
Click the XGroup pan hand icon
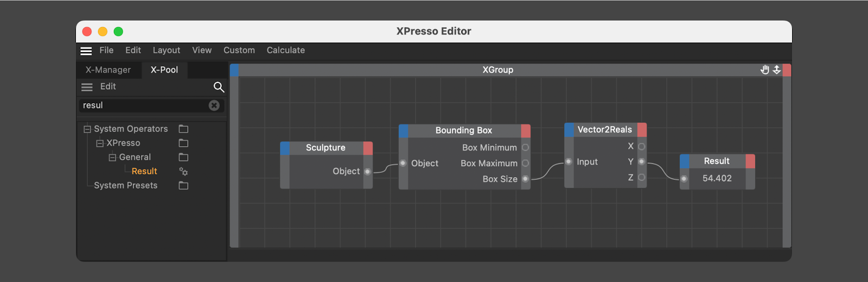pyautogui.click(x=765, y=70)
